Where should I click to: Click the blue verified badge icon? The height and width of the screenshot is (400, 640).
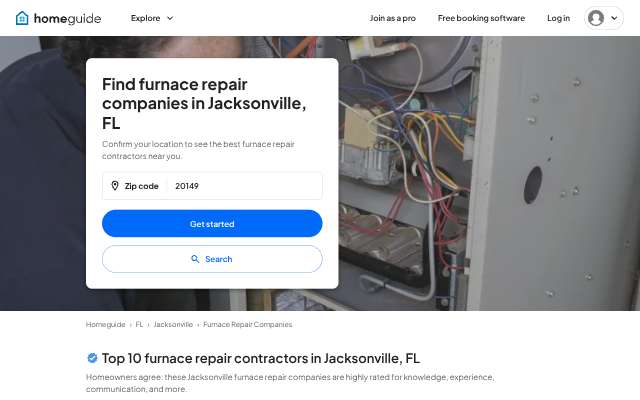[x=92, y=358]
